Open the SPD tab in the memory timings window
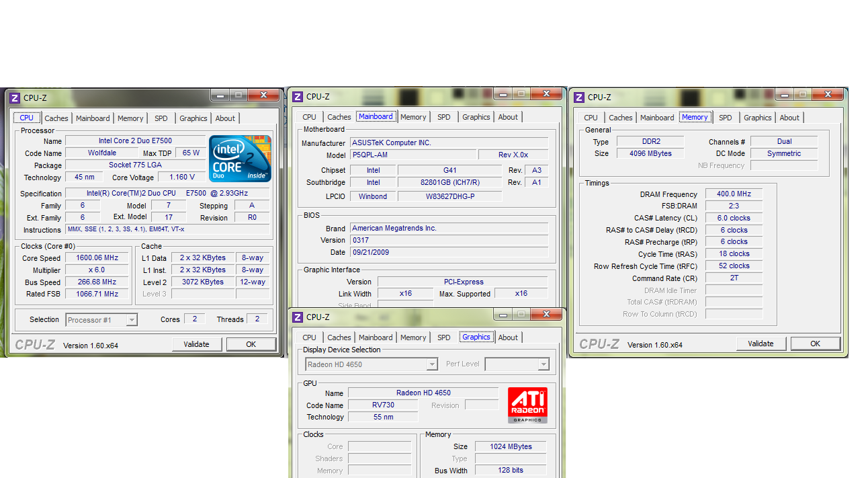This screenshot has height=478, width=868. (726, 118)
